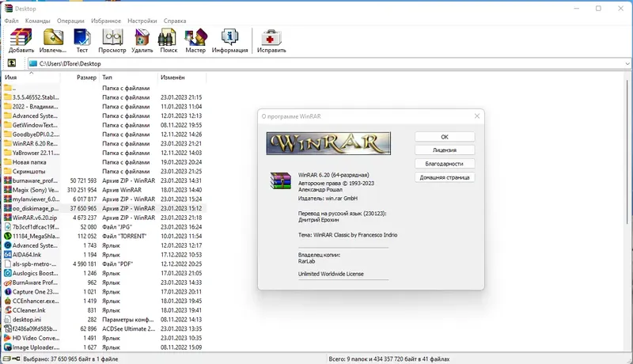Click the CCleaner.lnk file icon
Image resolution: width=633 pixels, height=364 pixels.
coord(8,310)
